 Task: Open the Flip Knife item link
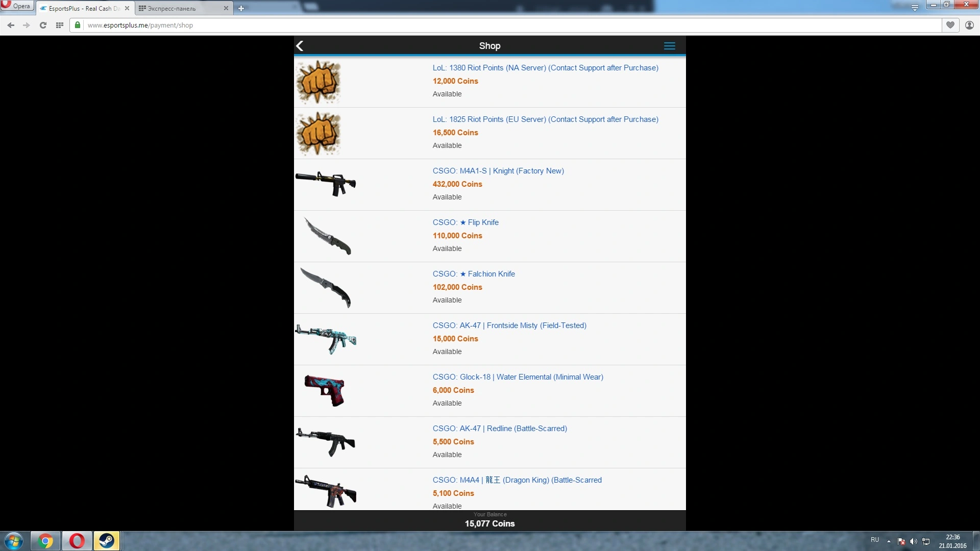pyautogui.click(x=465, y=222)
